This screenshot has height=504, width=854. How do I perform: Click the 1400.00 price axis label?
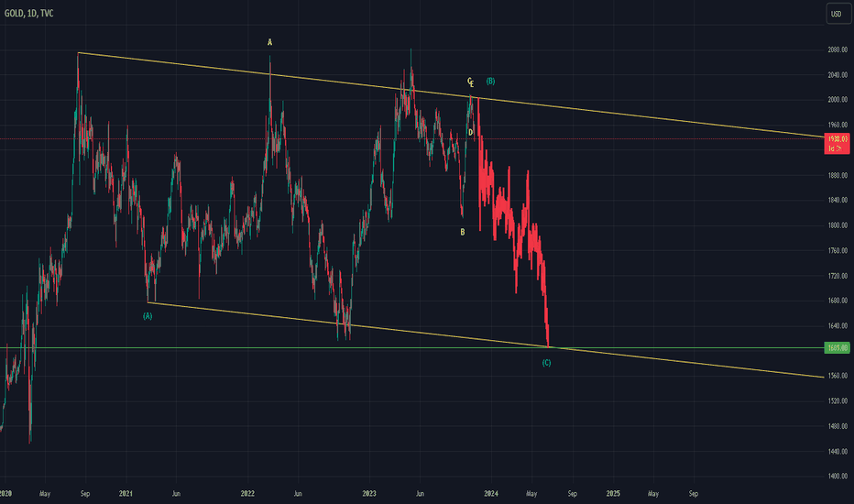[838, 477]
